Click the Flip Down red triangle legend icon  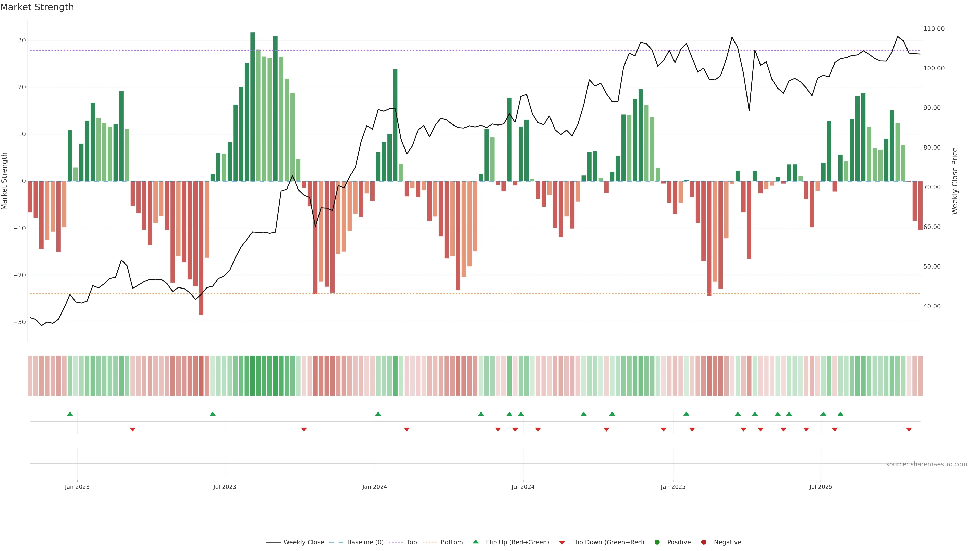562,542
